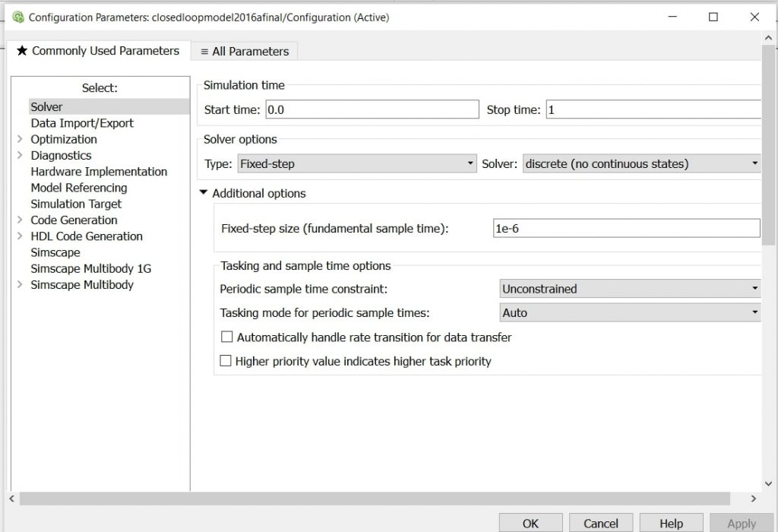Expand the Simscape Multibody node arrow
Image resolution: width=778 pixels, height=532 pixels.
coord(20,285)
